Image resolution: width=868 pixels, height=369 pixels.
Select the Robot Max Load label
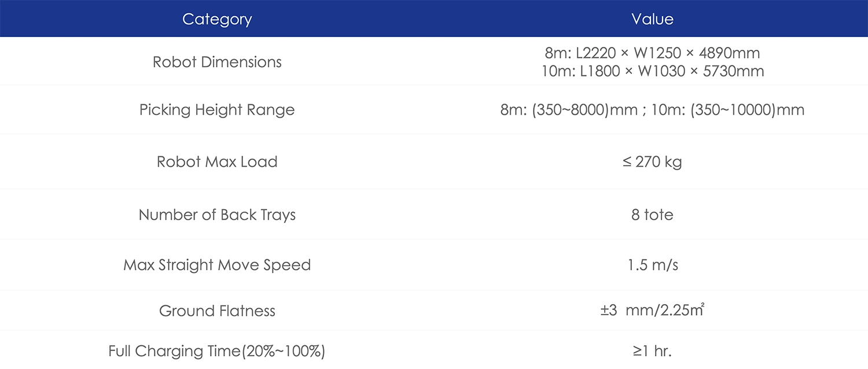click(217, 162)
